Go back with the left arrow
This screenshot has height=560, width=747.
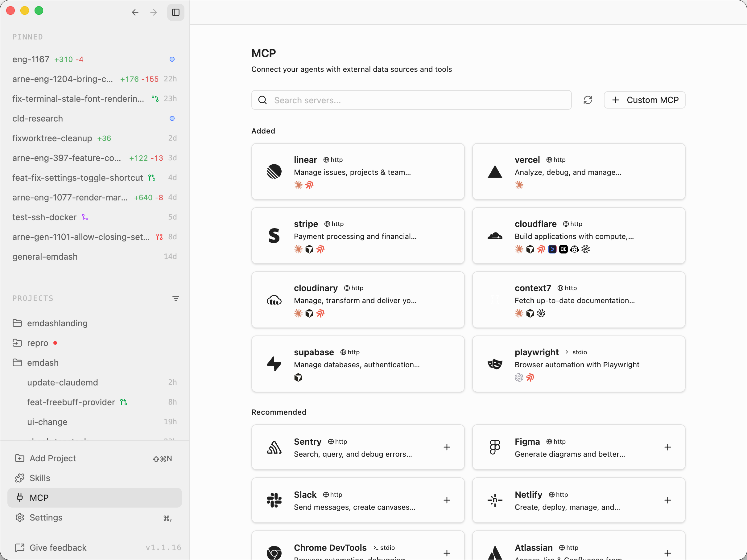point(135,13)
